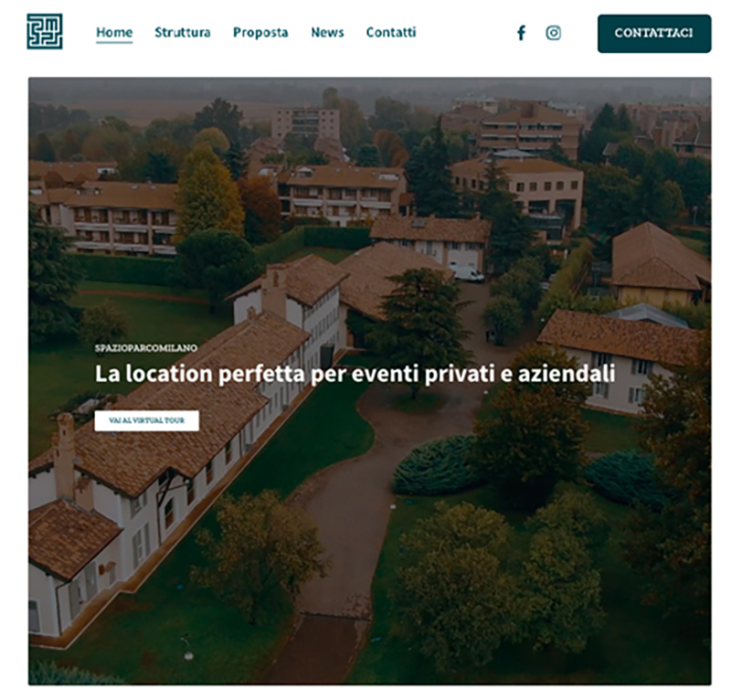
Task: Click the SPAZIOPARCOMILANO label above the headline
Action: [x=146, y=348]
